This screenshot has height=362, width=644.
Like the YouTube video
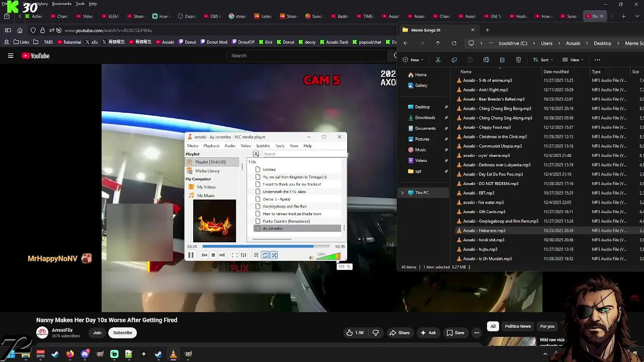click(x=355, y=333)
